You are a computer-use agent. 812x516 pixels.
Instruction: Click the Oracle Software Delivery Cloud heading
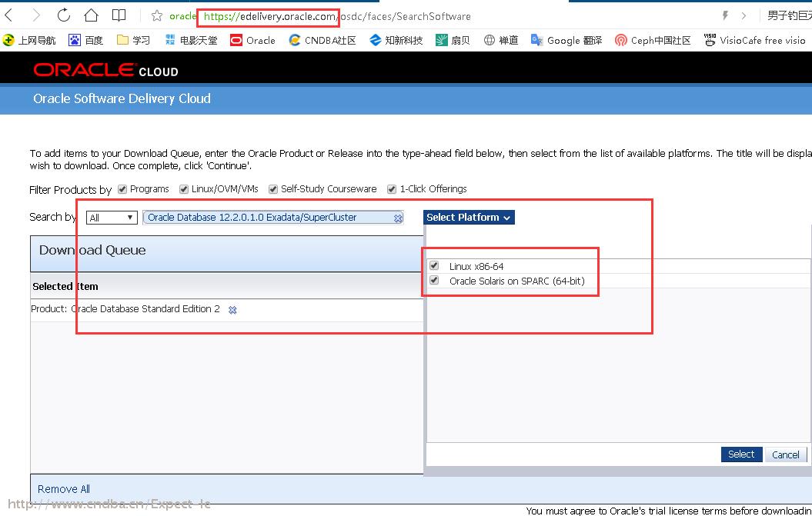pos(122,98)
